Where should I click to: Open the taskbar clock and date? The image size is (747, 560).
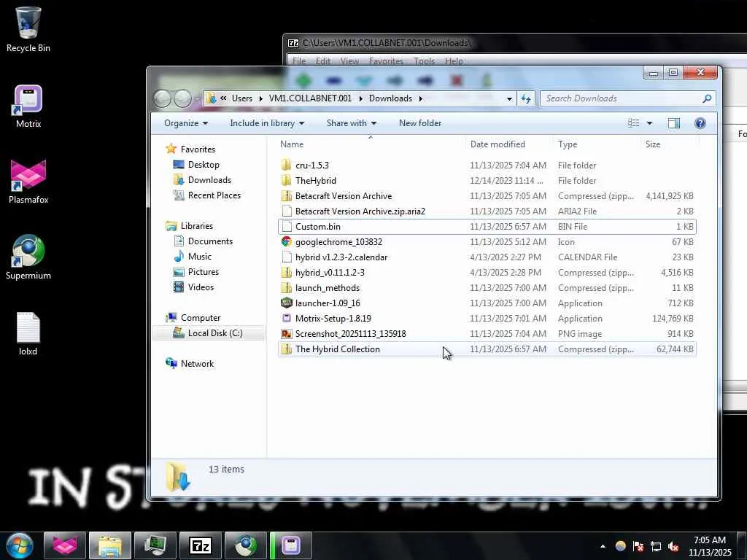(709, 546)
